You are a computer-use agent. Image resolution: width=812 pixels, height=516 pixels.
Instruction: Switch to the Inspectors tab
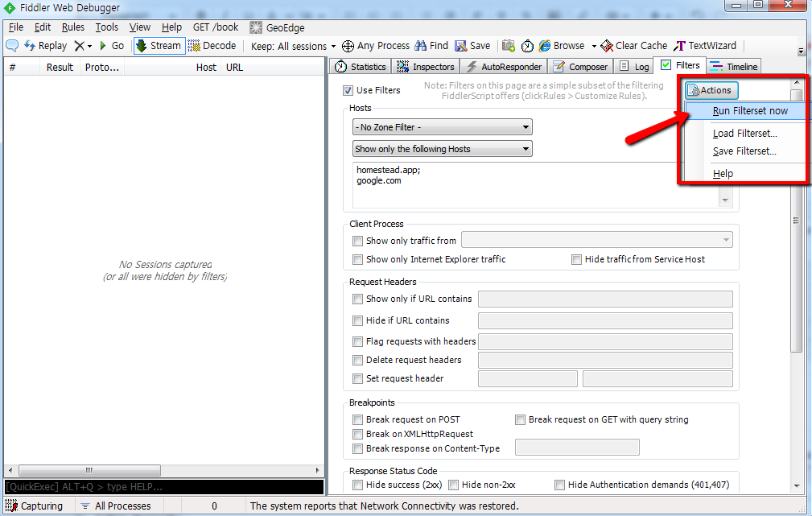point(426,66)
